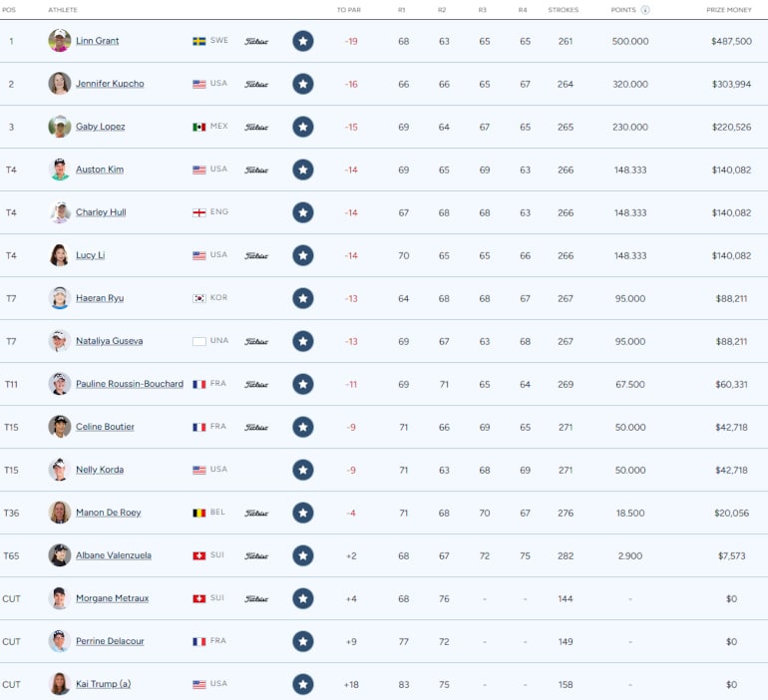Click the Mexico flag next to Gaby Lopez
This screenshot has width=768, height=700.
pos(199,127)
